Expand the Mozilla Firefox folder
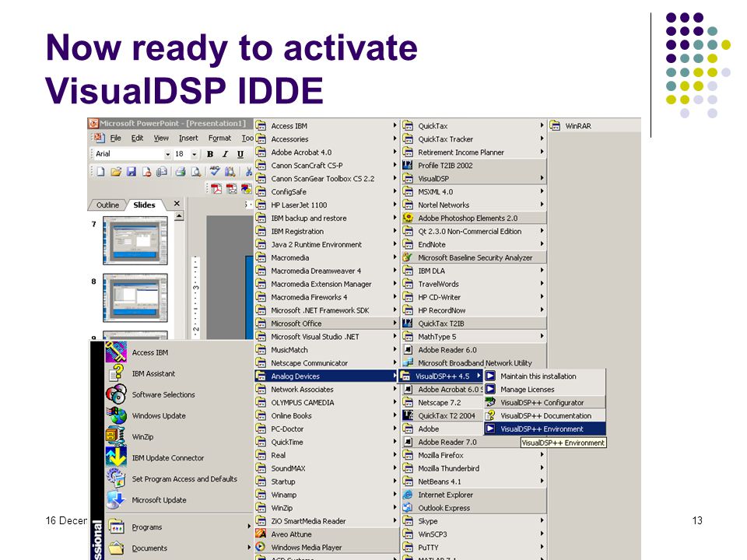 pyautogui.click(x=474, y=455)
